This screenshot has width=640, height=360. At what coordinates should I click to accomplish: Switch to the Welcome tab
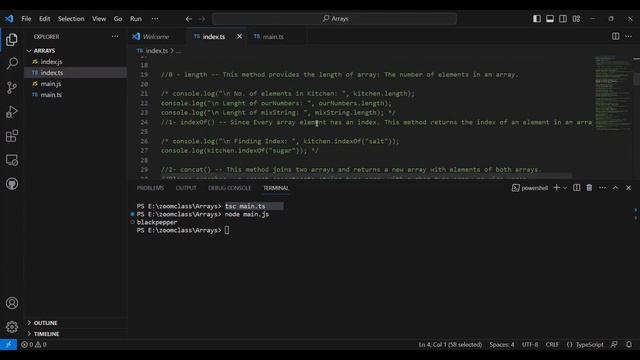coord(156,36)
